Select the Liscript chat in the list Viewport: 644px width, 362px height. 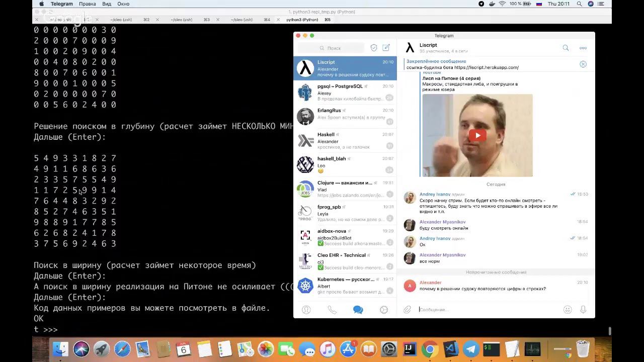click(x=345, y=68)
